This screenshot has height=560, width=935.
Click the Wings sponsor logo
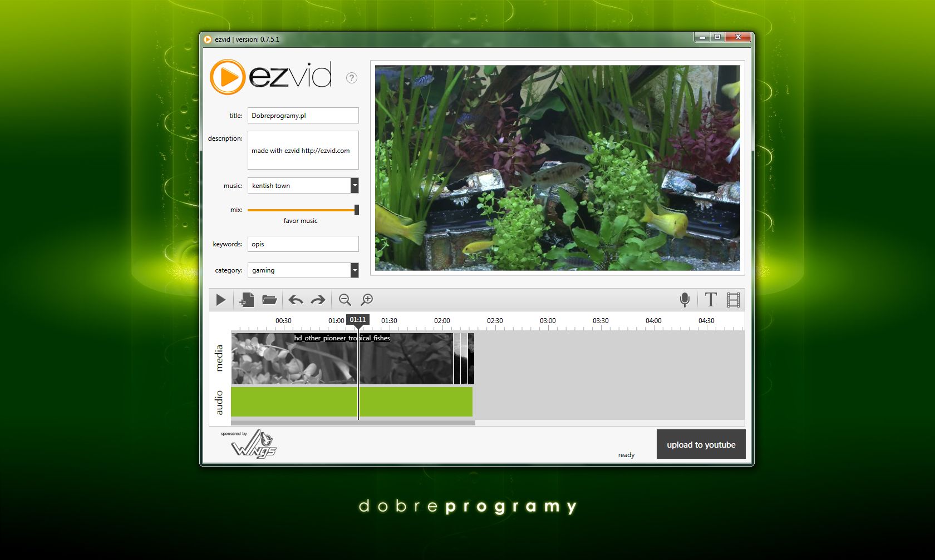click(254, 444)
